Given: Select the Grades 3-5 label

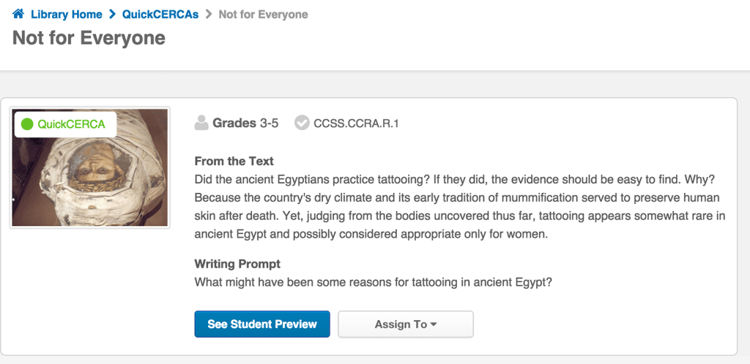Looking at the screenshot, I should (x=245, y=123).
